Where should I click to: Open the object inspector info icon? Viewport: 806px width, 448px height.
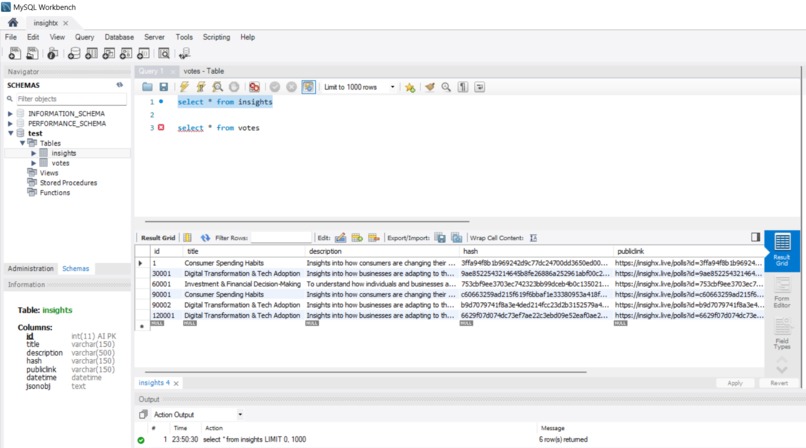click(x=52, y=53)
